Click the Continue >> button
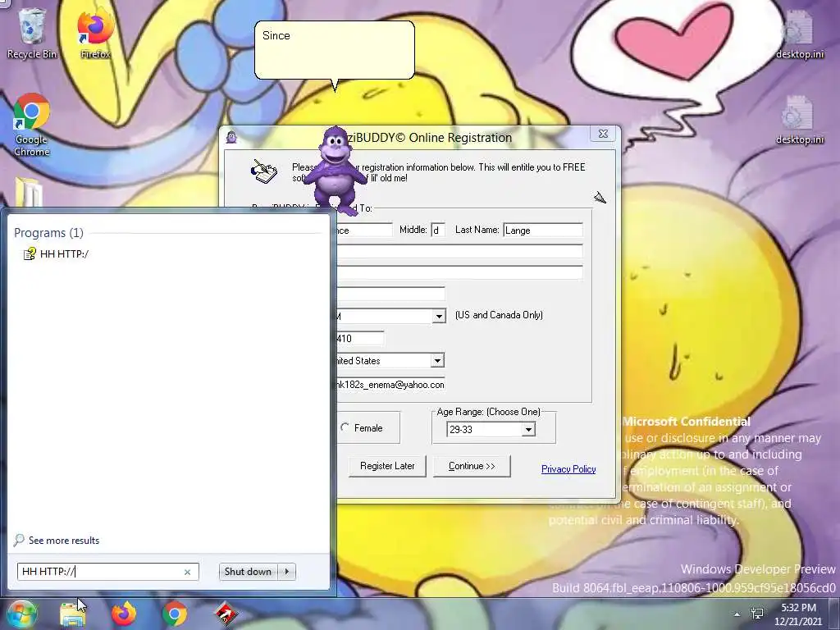The image size is (840, 630). 472,466
